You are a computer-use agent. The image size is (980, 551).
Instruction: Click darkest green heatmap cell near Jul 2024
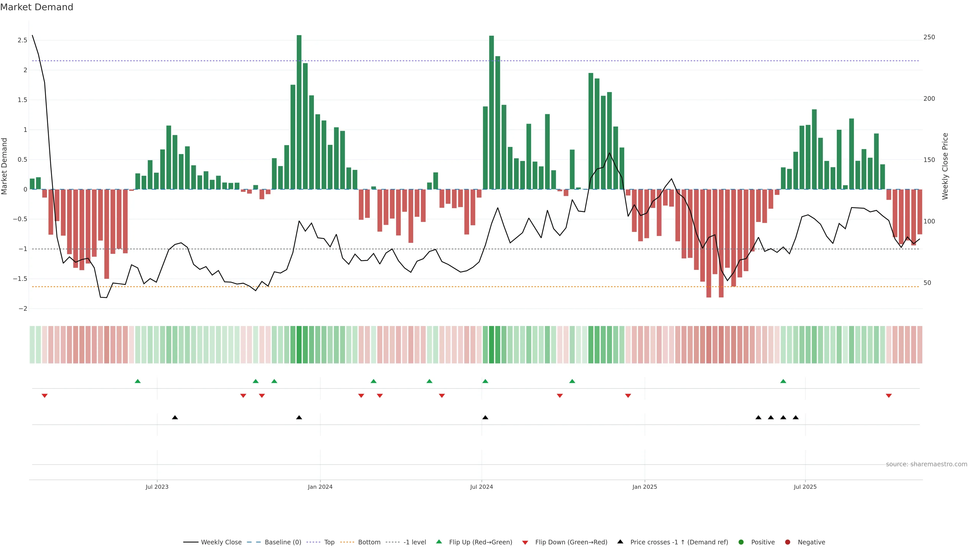click(x=492, y=345)
